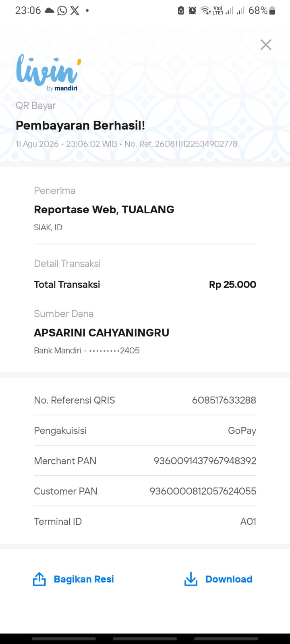
Task: Tap the Terminal ID A01 value
Action: click(248, 521)
